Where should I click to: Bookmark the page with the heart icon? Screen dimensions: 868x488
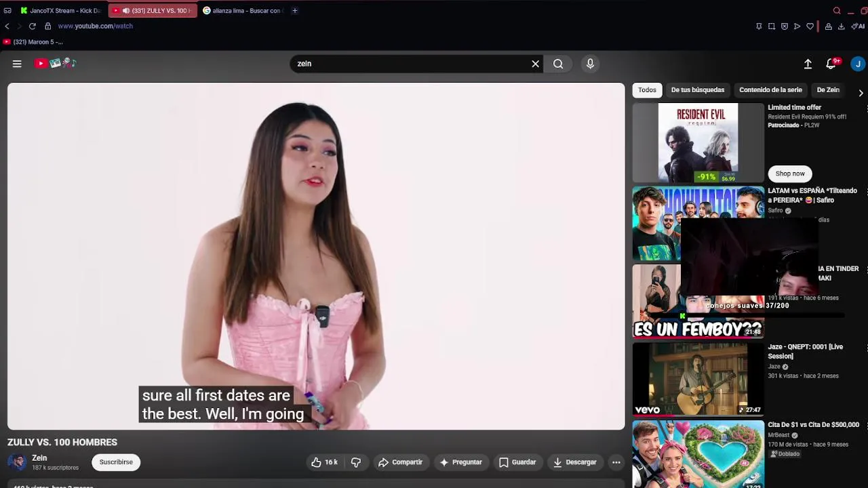[x=810, y=26]
